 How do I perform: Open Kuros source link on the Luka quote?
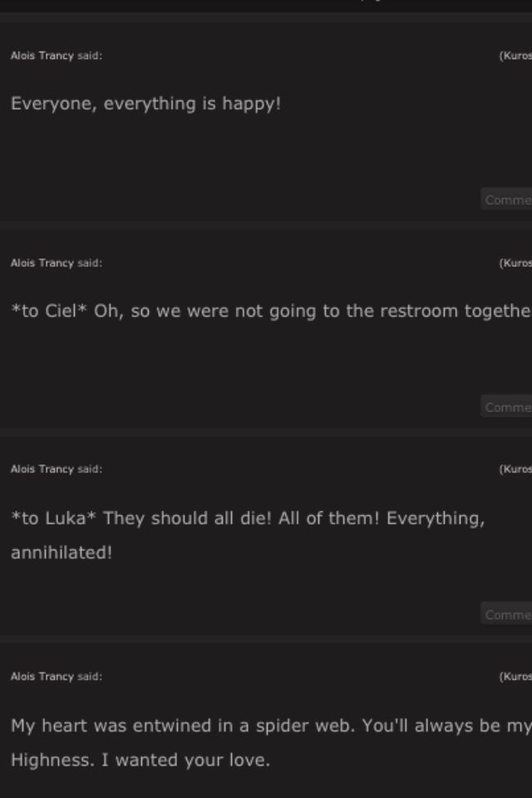point(516,469)
